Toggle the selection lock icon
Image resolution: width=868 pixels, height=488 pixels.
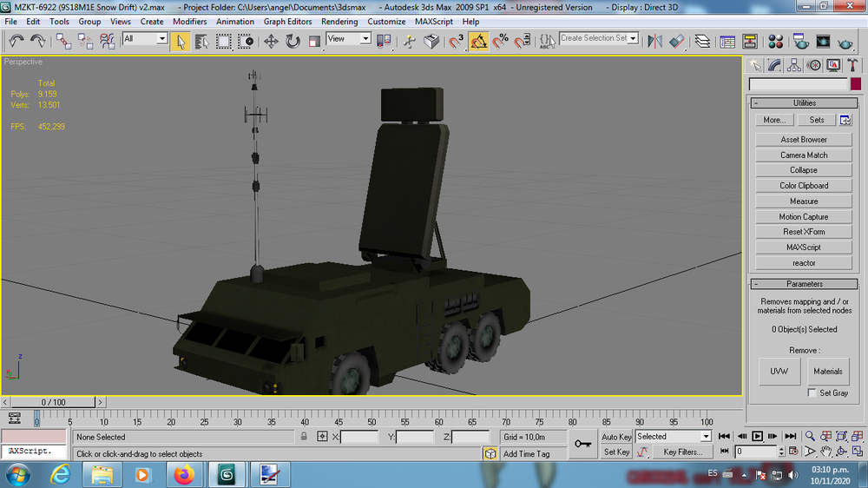[304, 437]
